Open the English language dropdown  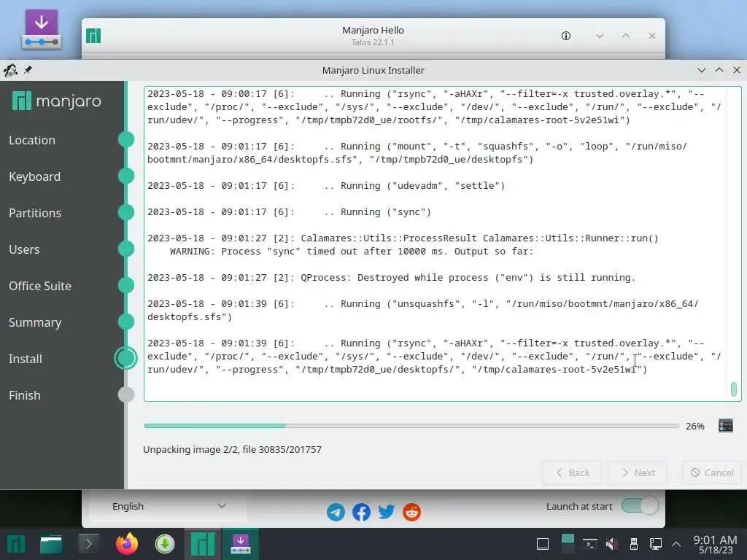click(169, 506)
